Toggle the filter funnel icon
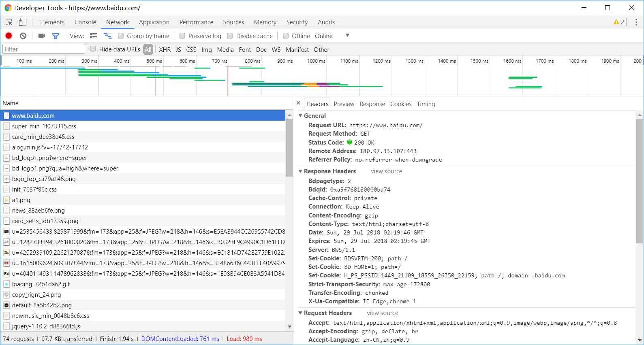The height and width of the screenshot is (345, 644). tap(56, 36)
